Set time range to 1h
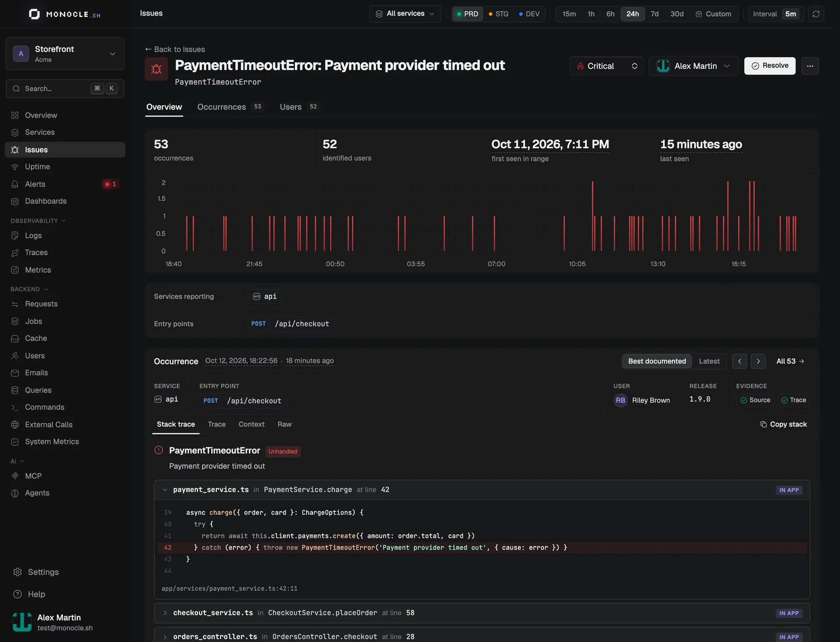The height and width of the screenshot is (642, 840). pyautogui.click(x=591, y=14)
